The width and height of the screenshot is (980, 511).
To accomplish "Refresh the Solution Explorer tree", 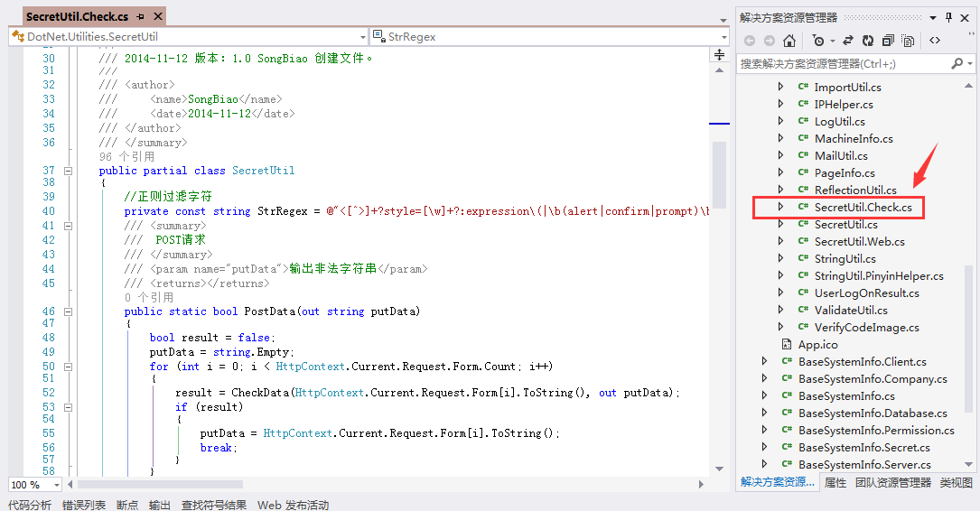I will (x=868, y=41).
